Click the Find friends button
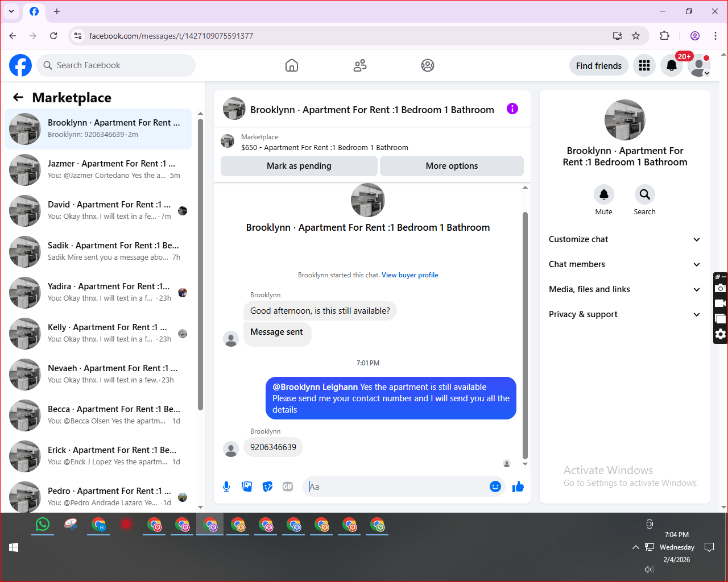The height and width of the screenshot is (582, 728). pyautogui.click(x=599, y=65)
